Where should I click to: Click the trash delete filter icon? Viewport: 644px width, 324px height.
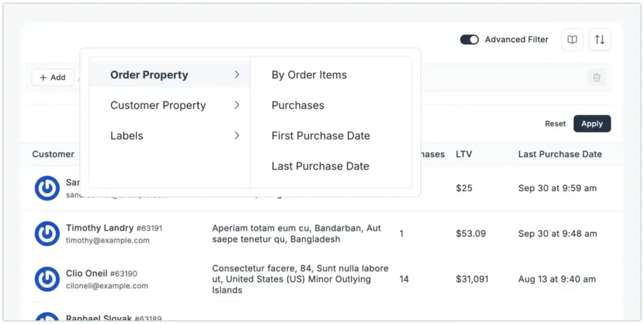[597, 77]
